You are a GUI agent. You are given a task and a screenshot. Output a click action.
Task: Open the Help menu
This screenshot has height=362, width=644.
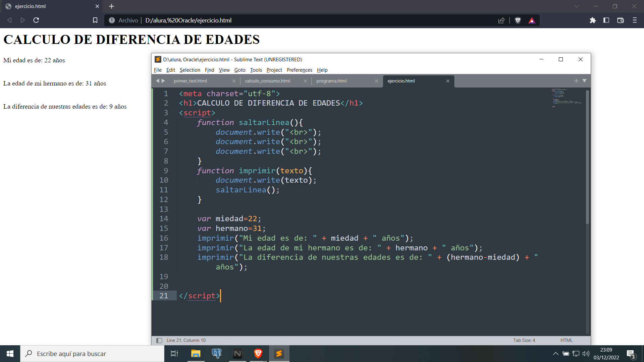(322, 70)
